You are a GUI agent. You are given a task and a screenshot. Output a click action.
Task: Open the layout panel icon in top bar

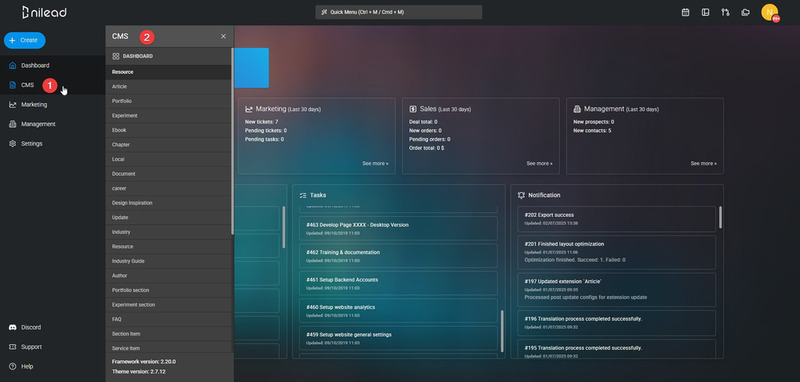[x=705, y=12]
